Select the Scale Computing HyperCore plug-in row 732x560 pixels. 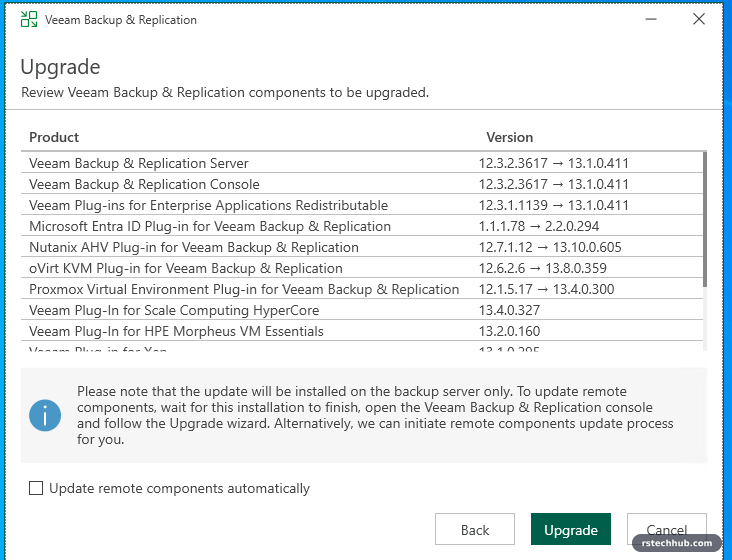[362, 310]
